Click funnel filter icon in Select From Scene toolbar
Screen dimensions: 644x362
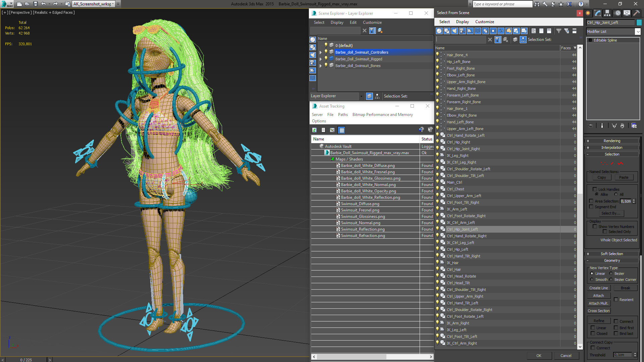[559, 31]
